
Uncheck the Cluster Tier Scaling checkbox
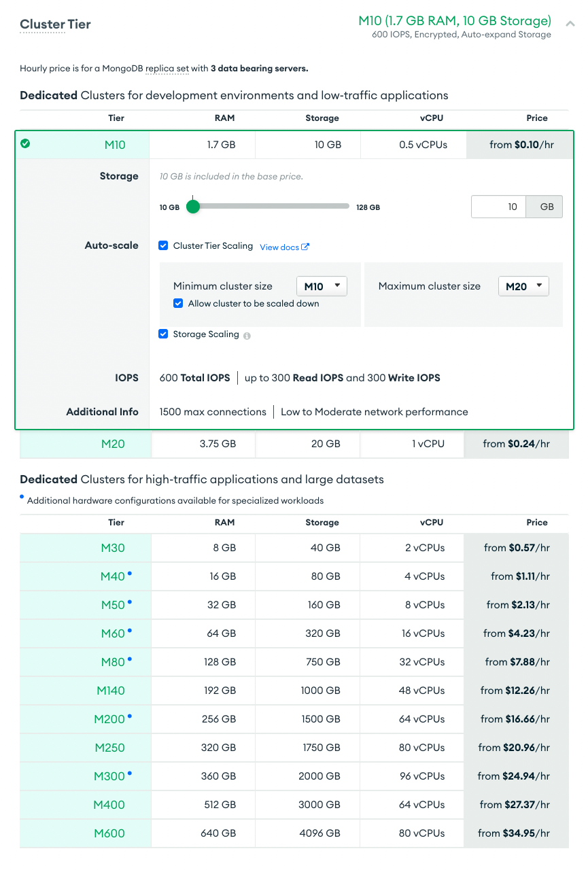pyautogui.click(x=163, y=246)
